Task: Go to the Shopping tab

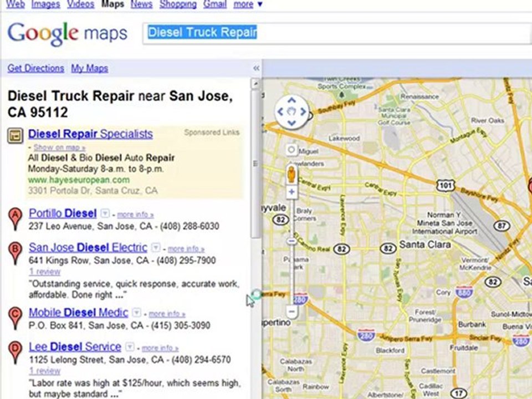Action: [x=178, y=4]
